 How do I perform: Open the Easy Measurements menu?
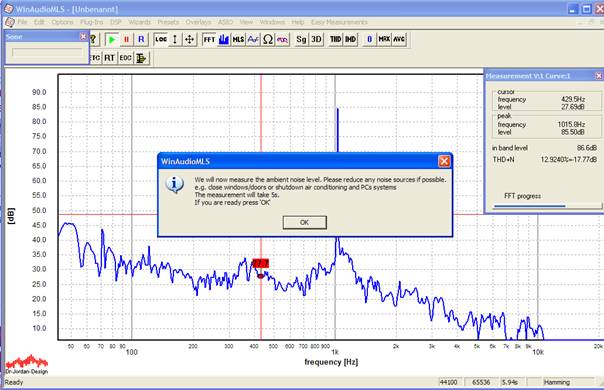[x=339, y=22]
